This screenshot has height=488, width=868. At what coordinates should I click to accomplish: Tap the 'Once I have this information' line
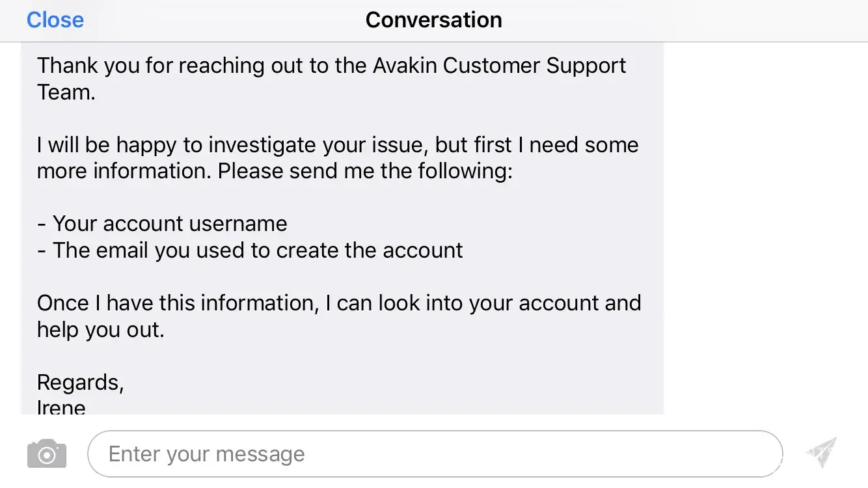176,303
